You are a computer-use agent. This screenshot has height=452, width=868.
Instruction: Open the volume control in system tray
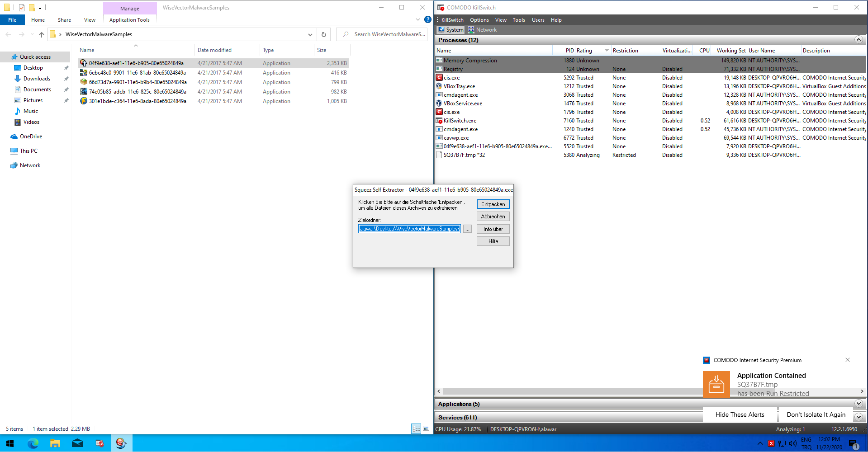793,443
